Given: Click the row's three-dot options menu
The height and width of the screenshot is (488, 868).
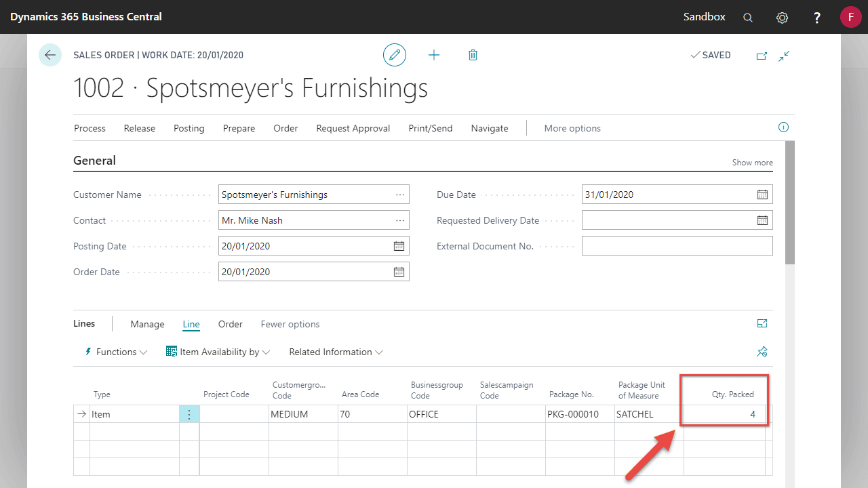Looking at the screenshot, I should [189, 414].
